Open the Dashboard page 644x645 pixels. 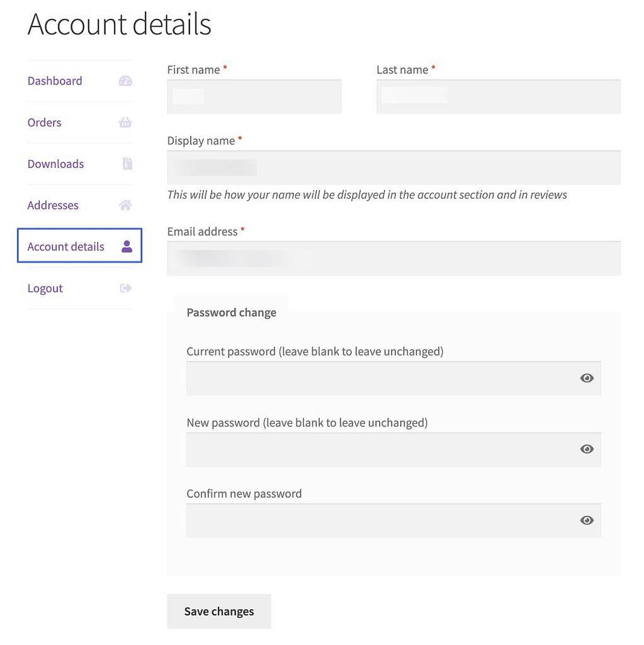click(55, 81)
